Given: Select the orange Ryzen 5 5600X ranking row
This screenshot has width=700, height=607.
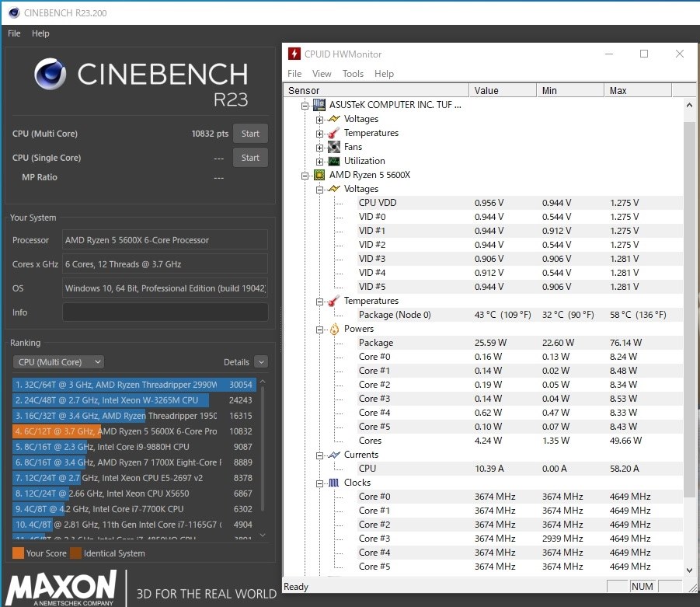Looking at the screenshot, I should [x=134, y=431].
